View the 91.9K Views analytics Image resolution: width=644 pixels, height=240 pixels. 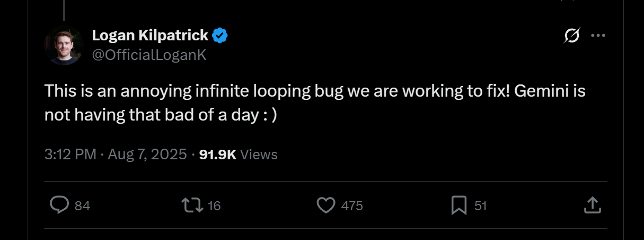[x=238, y=155]
